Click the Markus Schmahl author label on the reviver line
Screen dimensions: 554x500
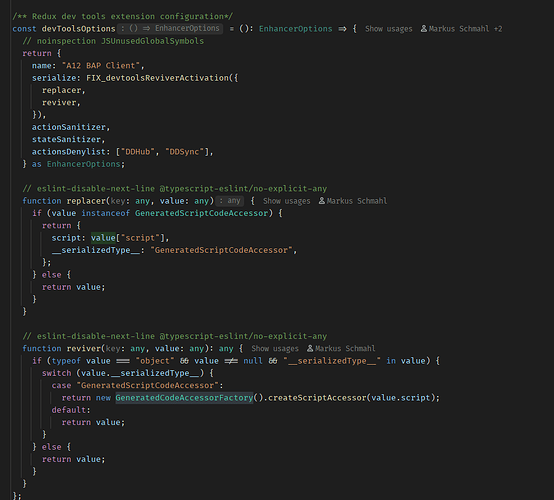pyautogui.click(x=345, y=348)
